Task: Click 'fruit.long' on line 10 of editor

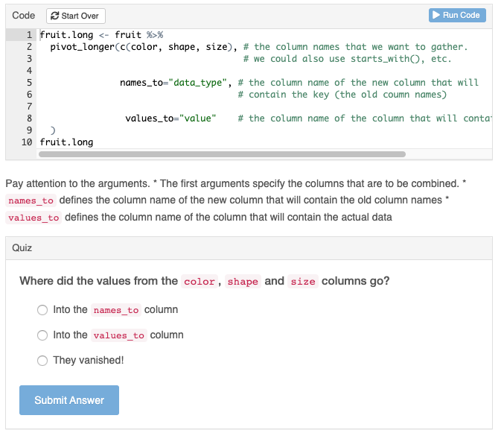Action: click(x=66, y=142)
